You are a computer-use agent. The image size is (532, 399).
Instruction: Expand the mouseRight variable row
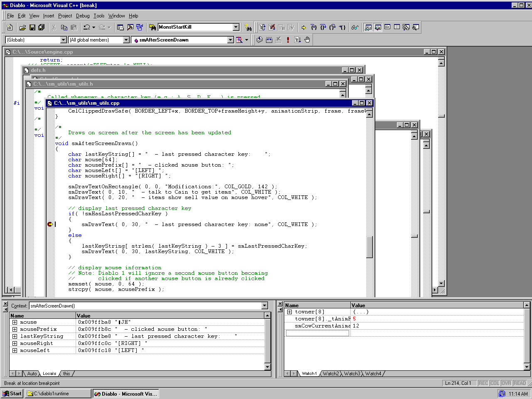[x=15, y=344]
